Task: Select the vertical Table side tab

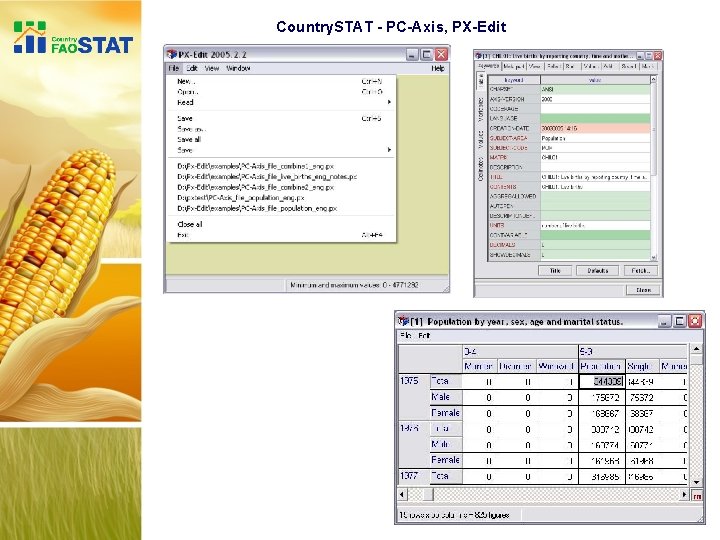Action: (481, 80)
